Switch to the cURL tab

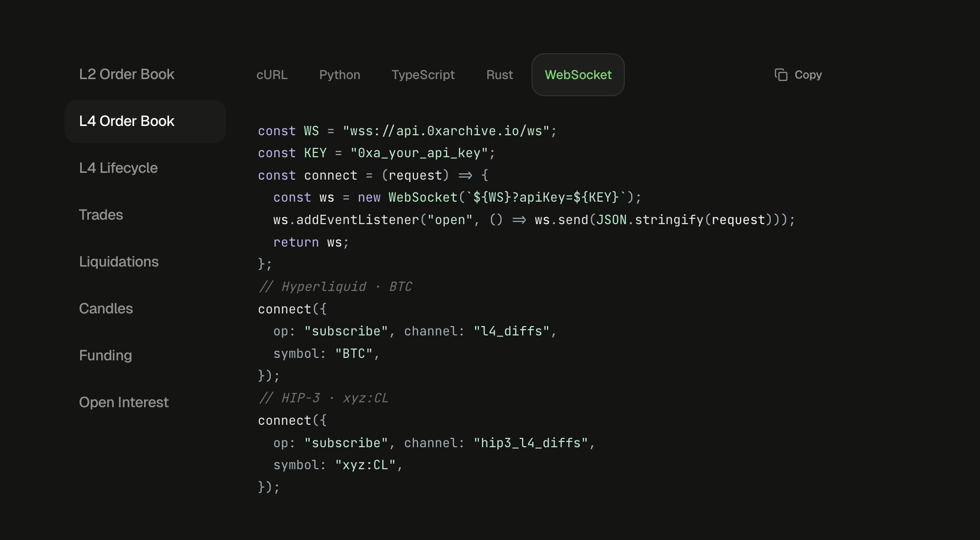click(272, 75)
